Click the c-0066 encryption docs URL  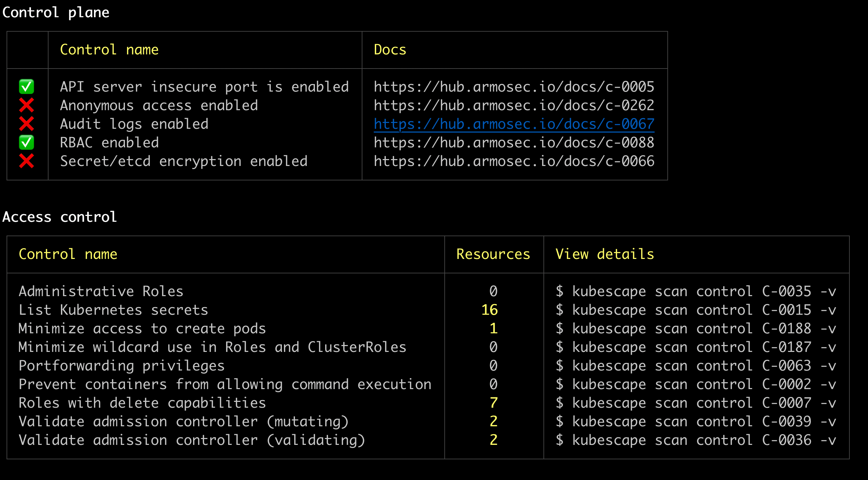tap(514, 161)
